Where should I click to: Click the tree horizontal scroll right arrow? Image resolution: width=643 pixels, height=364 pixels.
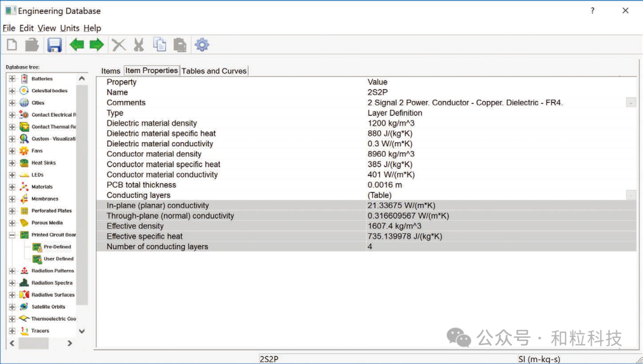pyautogui.click(x=70, y=343)
